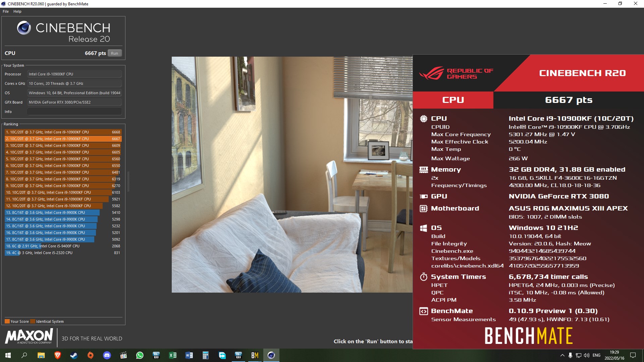Select the i5-9400F ranking entry
Image resolution: width=644 pixels, height=362 pixels.
63,246
